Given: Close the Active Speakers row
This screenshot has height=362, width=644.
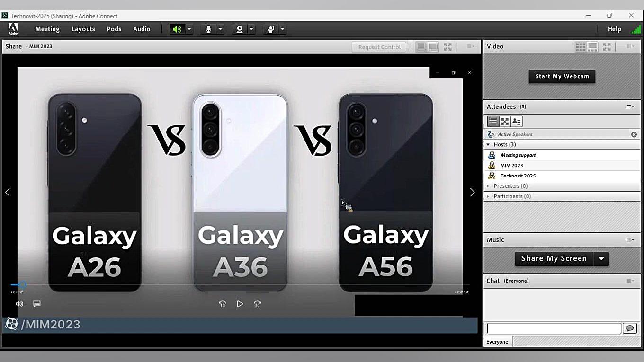Looking at the screenshot, I should coord(634,134).
